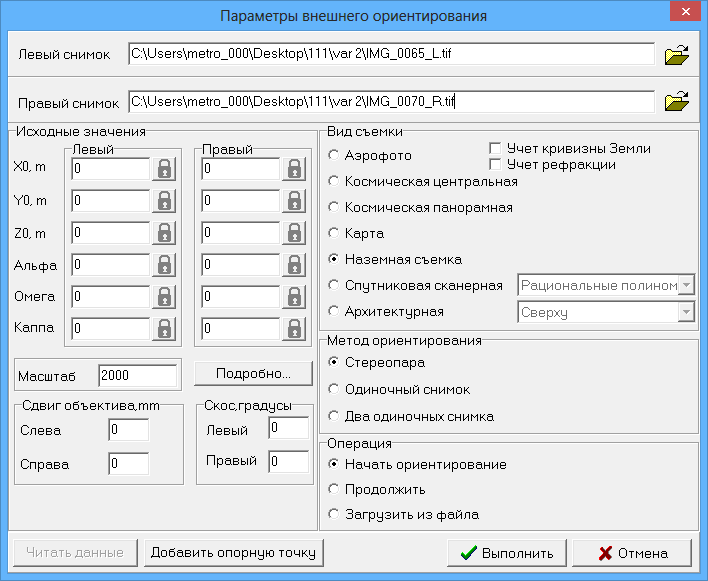
Task: Toggle lock for left X0 value
Action: click(164, 169)
